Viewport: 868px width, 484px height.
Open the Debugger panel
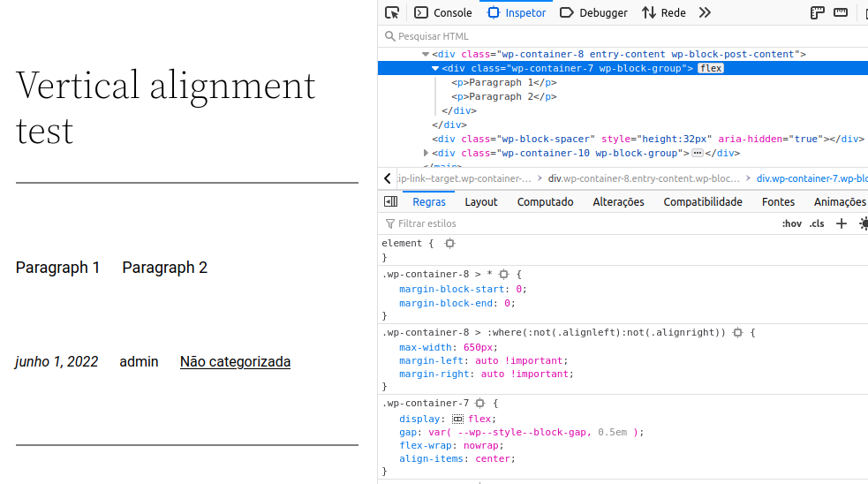(593, 12)
